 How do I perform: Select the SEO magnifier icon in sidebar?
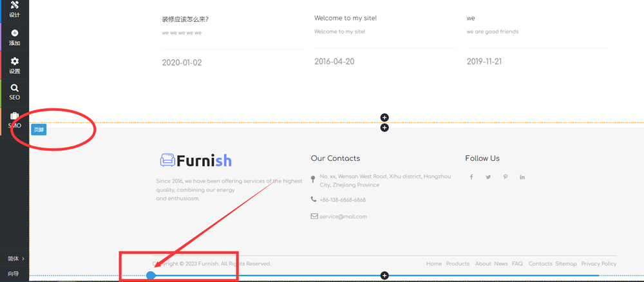[x=14, y=92]
